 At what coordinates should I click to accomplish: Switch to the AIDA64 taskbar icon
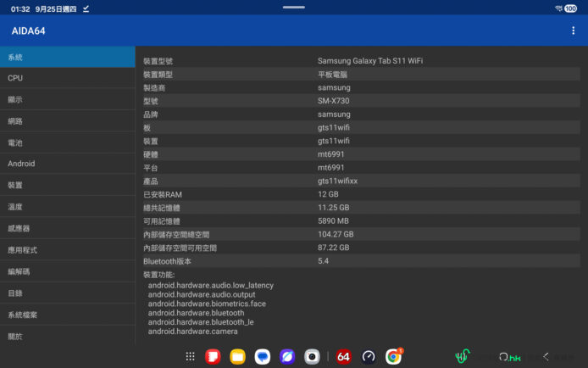tap(343, 356)
